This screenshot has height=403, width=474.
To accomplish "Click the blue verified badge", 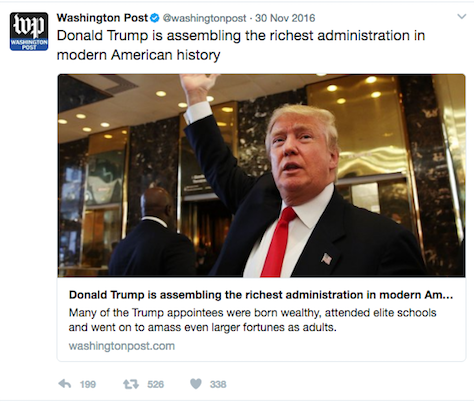I will point(154,18).
